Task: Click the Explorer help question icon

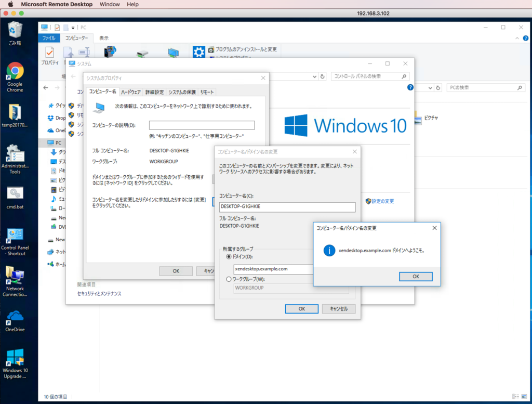Action: point(526,38)
